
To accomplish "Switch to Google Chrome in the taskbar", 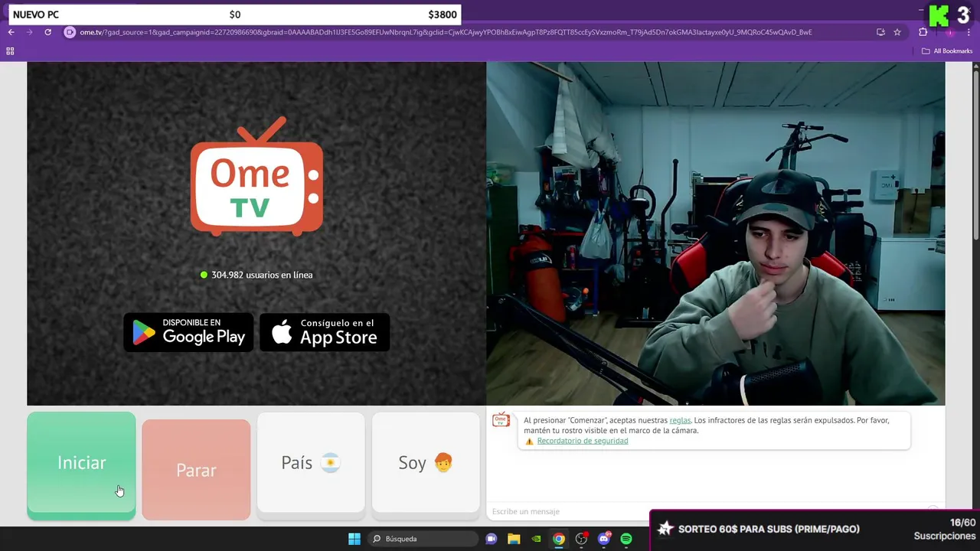I will click(x=559, y=539).
